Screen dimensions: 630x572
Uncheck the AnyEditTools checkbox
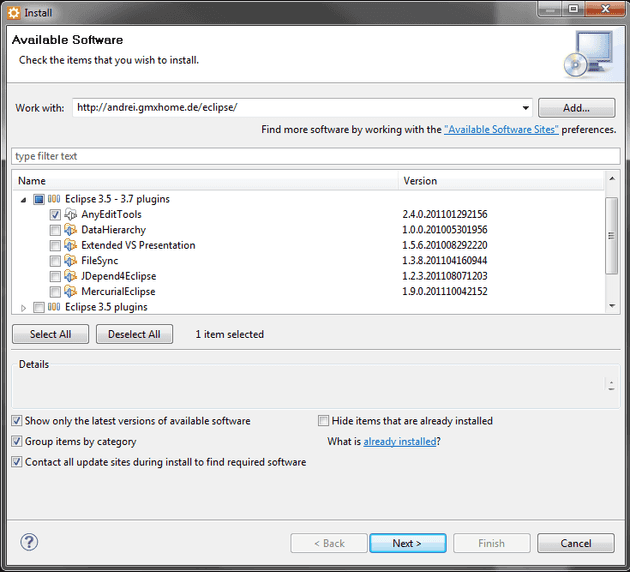point(55,214)
